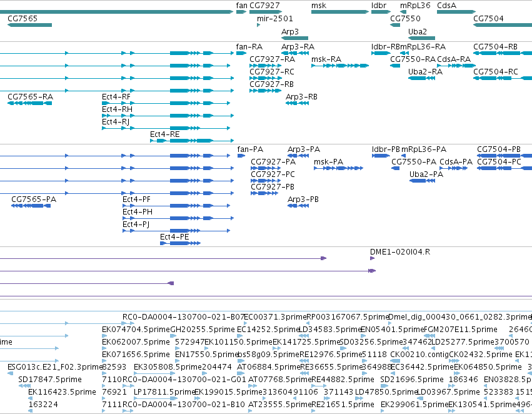Click the CG7565 gene label
The width and height of the screenshot is (532, 414).
pos(23,19)
